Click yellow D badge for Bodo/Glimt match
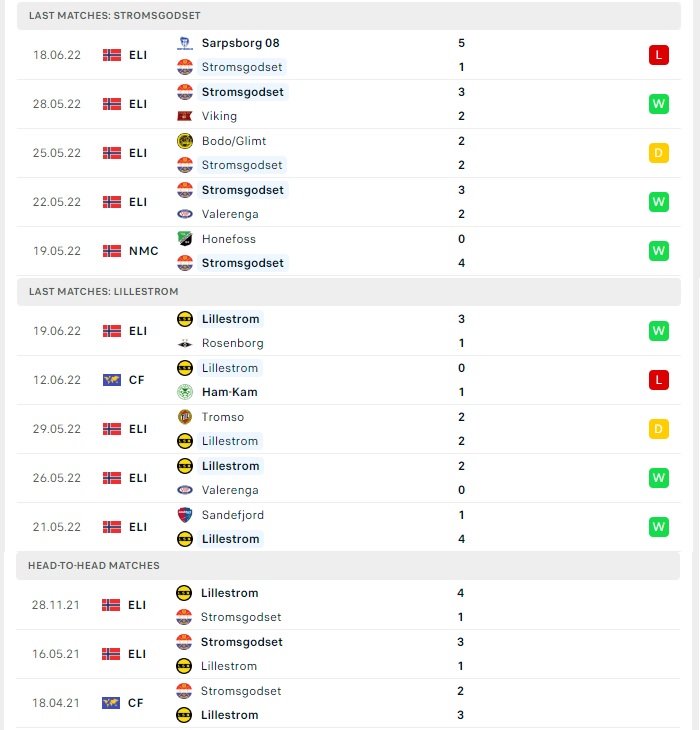 click(x=659, y=153)
